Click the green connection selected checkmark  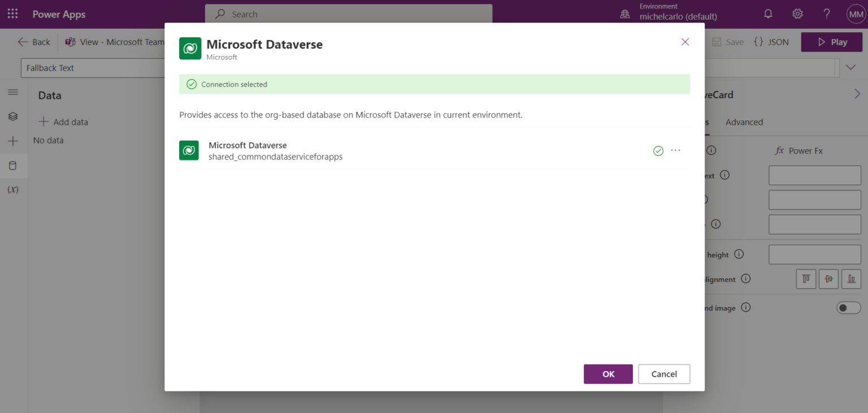658,150
